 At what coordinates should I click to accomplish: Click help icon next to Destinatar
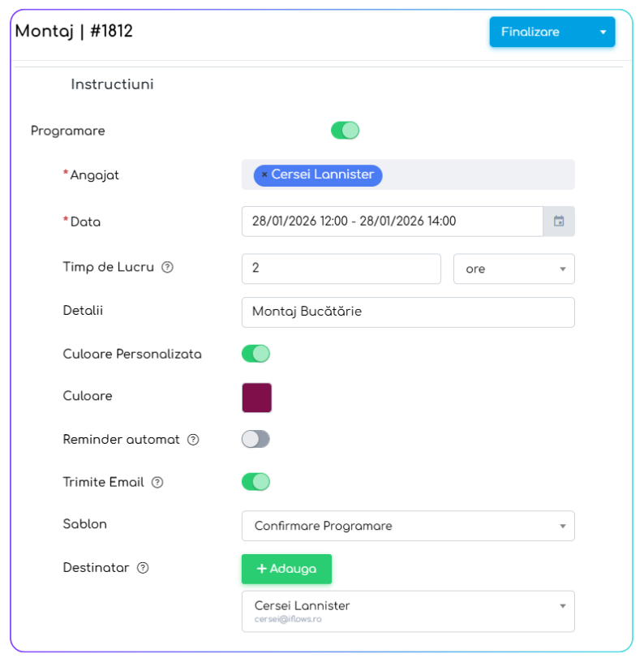pyautogui.click(x=143, y=568)
